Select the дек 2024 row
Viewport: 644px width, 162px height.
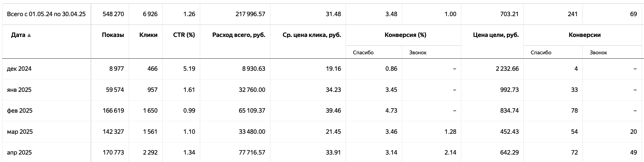pyautogui.click(x=322, y=69)
